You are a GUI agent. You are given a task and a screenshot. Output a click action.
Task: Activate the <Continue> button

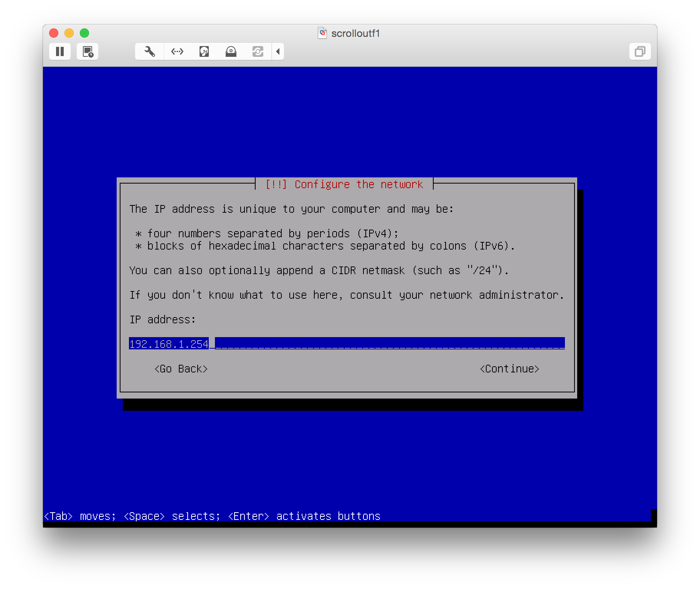click(x=510, y=369)
